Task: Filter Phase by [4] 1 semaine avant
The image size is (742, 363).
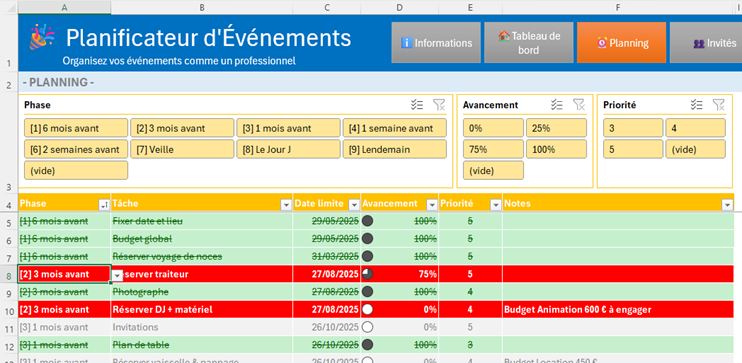Action: point(395,128)
